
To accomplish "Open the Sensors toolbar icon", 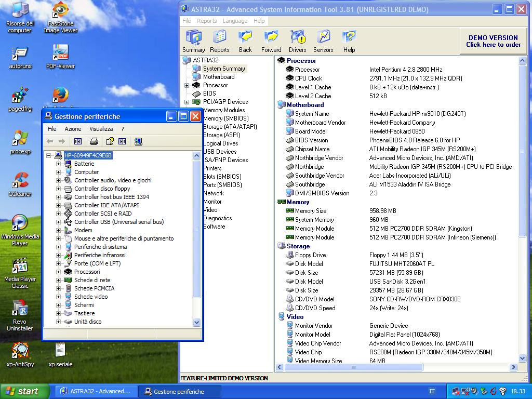I will tap(323, 41).
